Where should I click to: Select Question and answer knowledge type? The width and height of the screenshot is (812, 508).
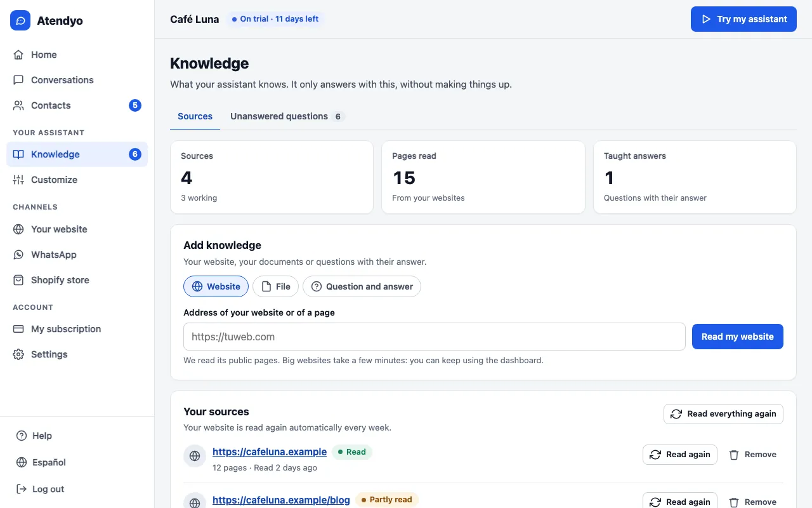(362, 286)
